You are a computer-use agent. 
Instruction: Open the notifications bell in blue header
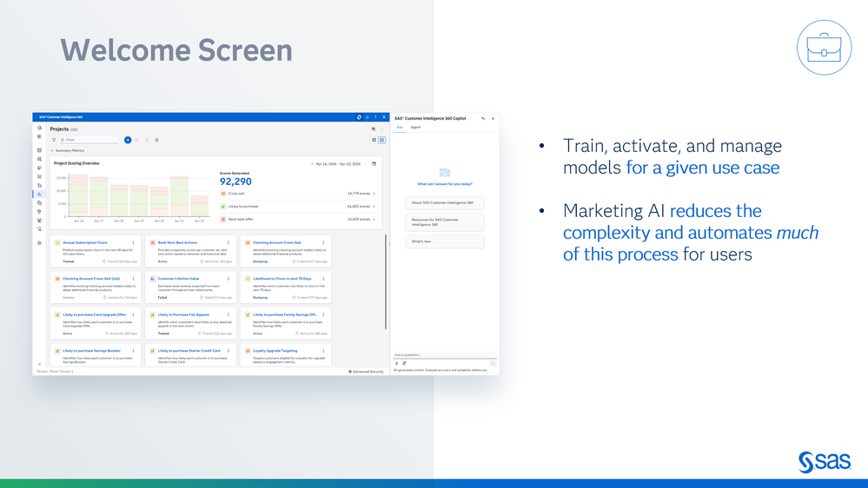(367, 117)
